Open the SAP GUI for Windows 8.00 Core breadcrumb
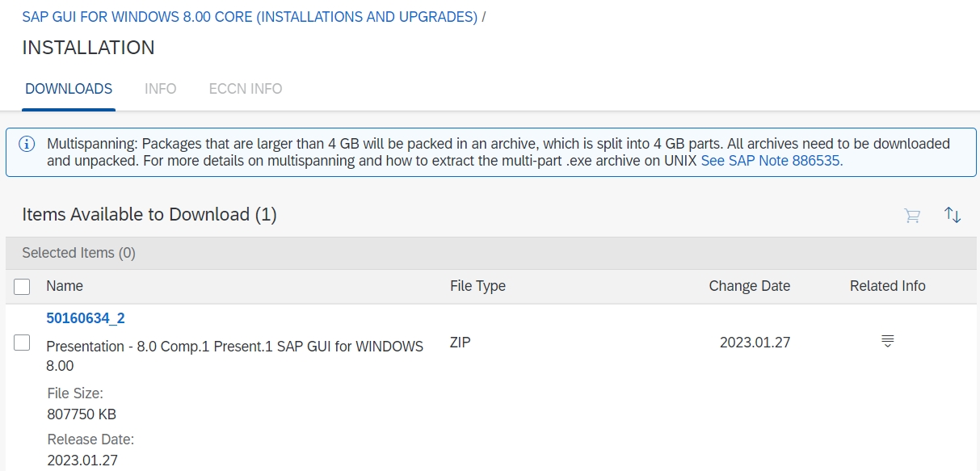 pos(250,17)
